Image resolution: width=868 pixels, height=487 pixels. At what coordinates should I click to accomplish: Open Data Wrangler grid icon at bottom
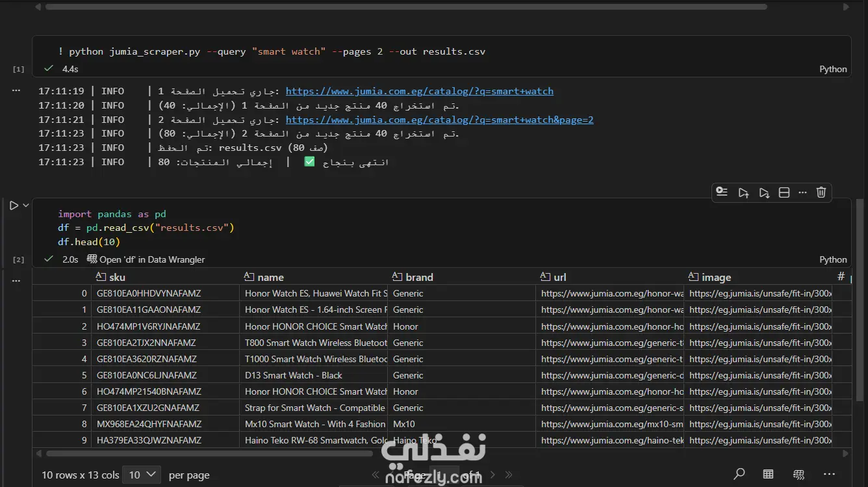point(798,475)
